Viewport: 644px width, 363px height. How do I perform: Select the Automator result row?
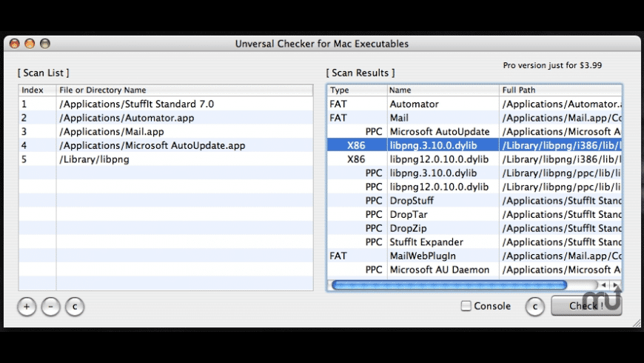click(x=474, y=104)
